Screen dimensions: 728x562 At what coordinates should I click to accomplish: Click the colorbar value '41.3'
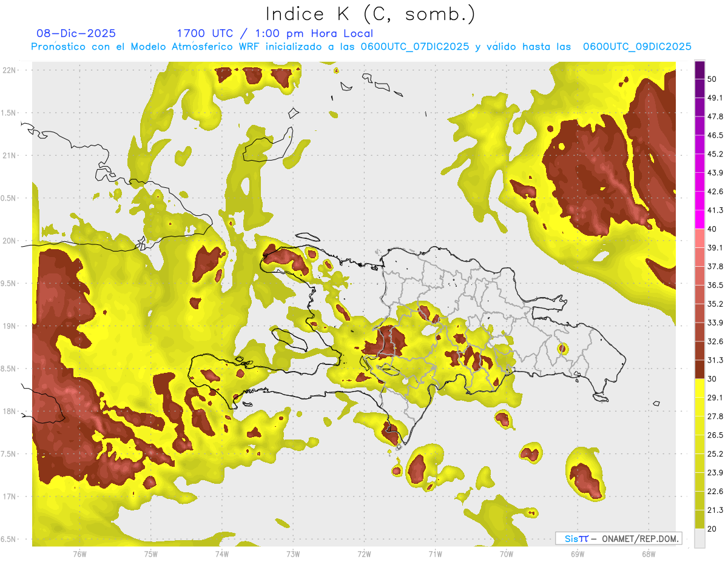click(x=715, y=210)
